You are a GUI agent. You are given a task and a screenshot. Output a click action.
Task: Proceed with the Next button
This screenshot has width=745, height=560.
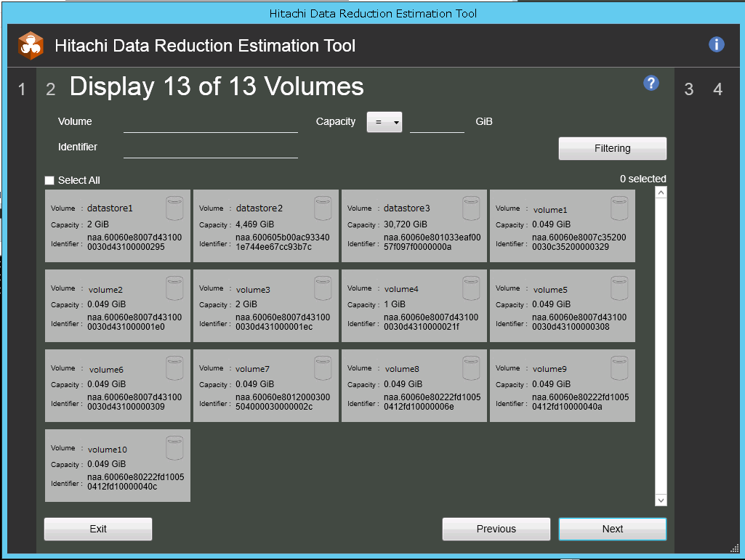(613, 529)
